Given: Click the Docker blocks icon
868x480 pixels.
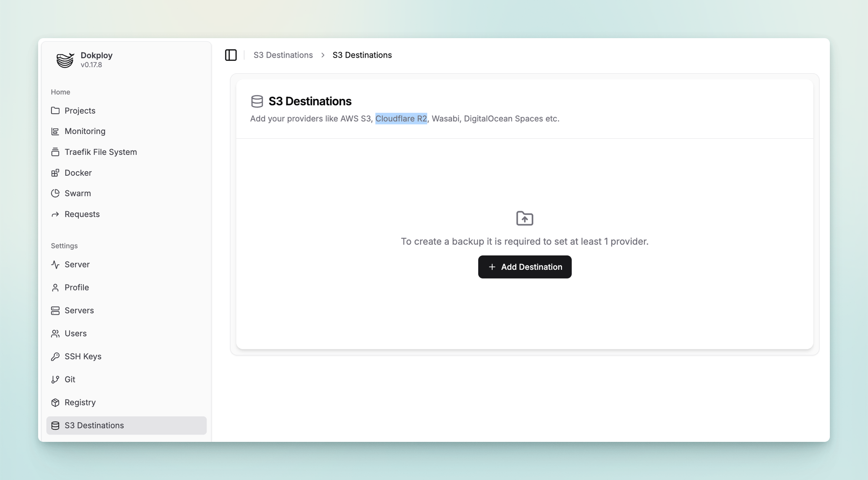Looking at the screenshot, I should pyautogui.click(x=55, y=173).
